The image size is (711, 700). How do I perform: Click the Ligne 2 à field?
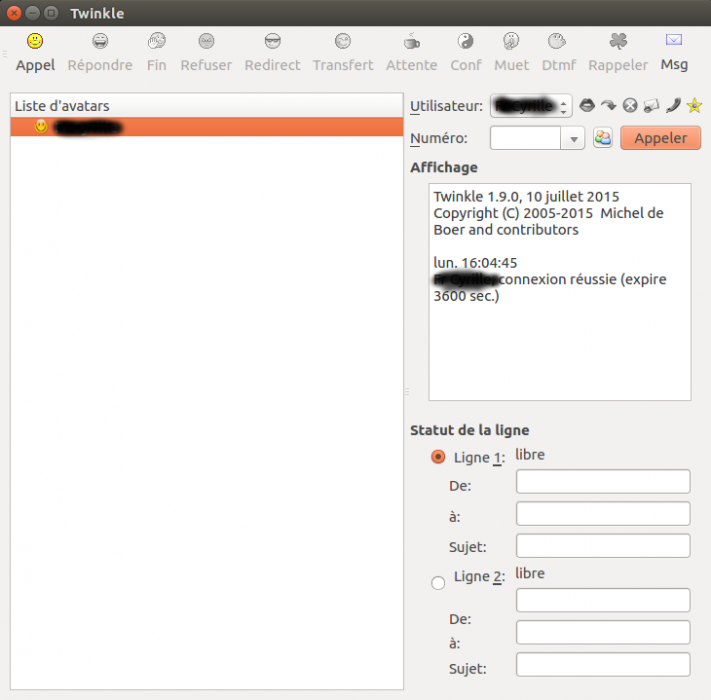pyautogui.click(x=603, y=632)
